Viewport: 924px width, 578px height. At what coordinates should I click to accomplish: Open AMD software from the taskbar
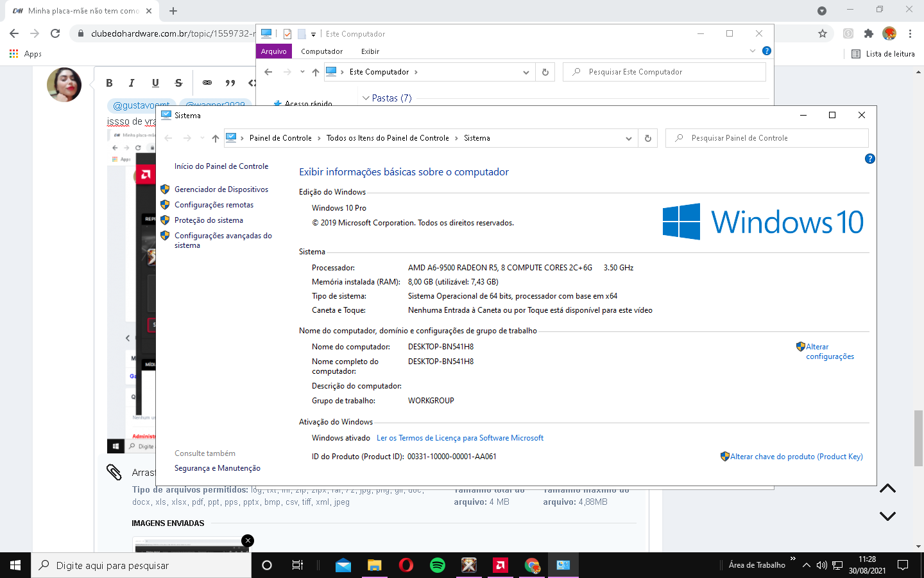501,565
